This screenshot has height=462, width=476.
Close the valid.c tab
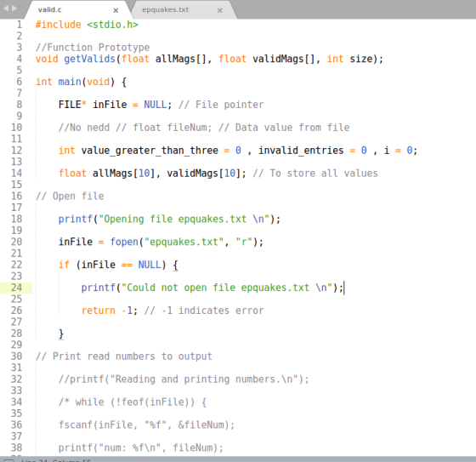tap(116, 11)
